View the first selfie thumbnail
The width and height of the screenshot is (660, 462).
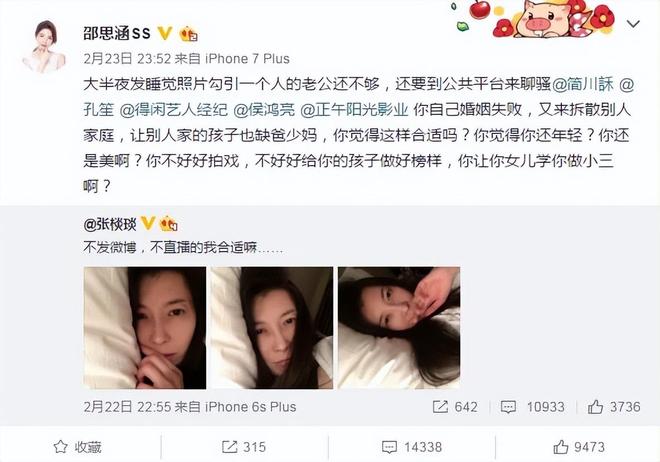145,328
